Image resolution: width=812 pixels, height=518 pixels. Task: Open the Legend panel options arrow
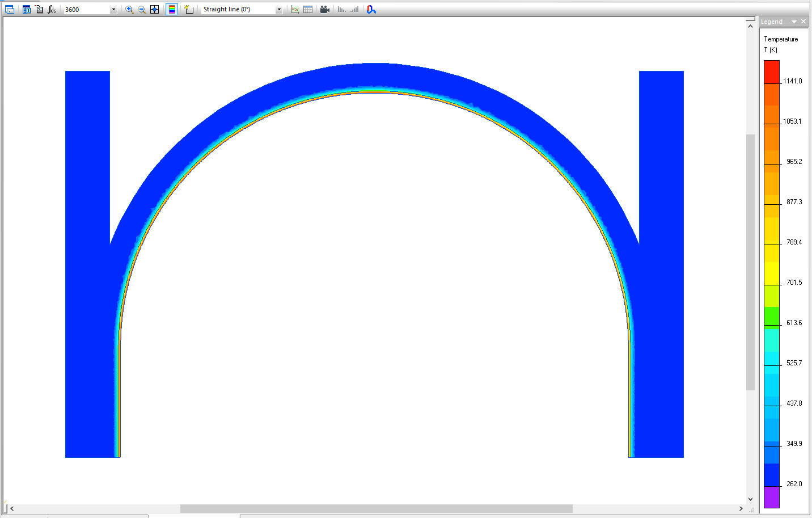pyautogui.click(x=794, y=22)
